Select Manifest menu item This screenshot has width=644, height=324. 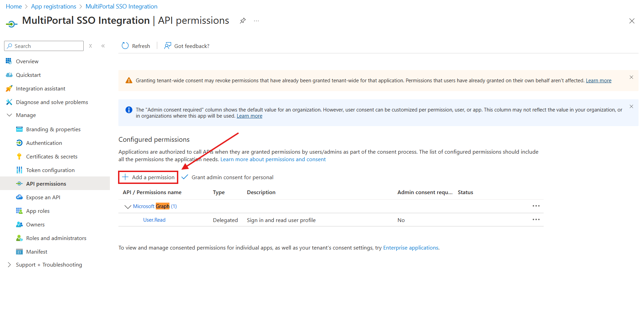37,252
